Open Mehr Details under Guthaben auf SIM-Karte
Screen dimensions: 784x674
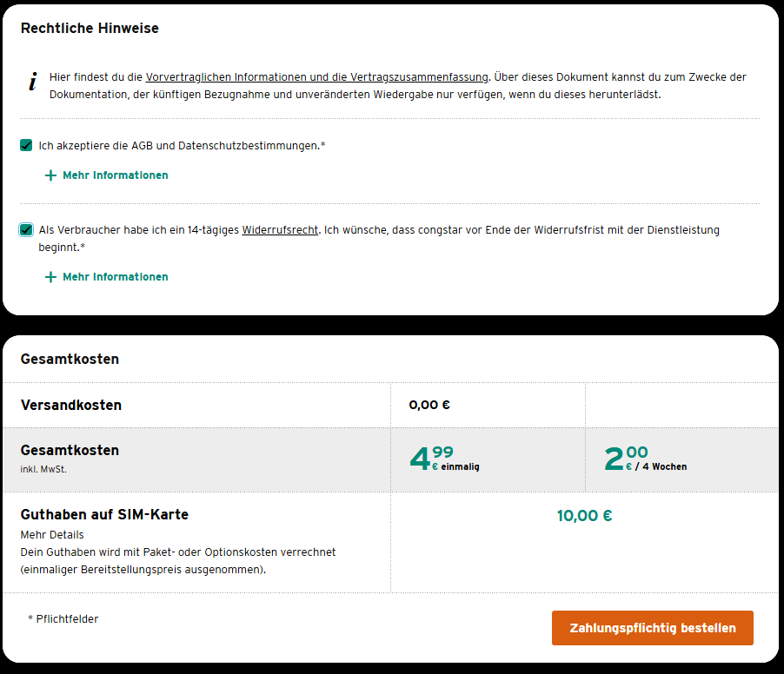tap(52, 534)
